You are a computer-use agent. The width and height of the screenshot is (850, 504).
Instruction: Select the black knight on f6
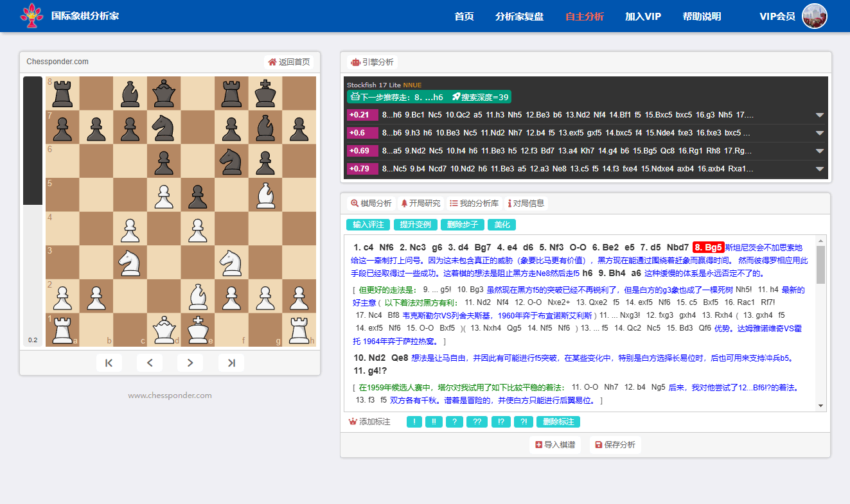coord(231,161)
